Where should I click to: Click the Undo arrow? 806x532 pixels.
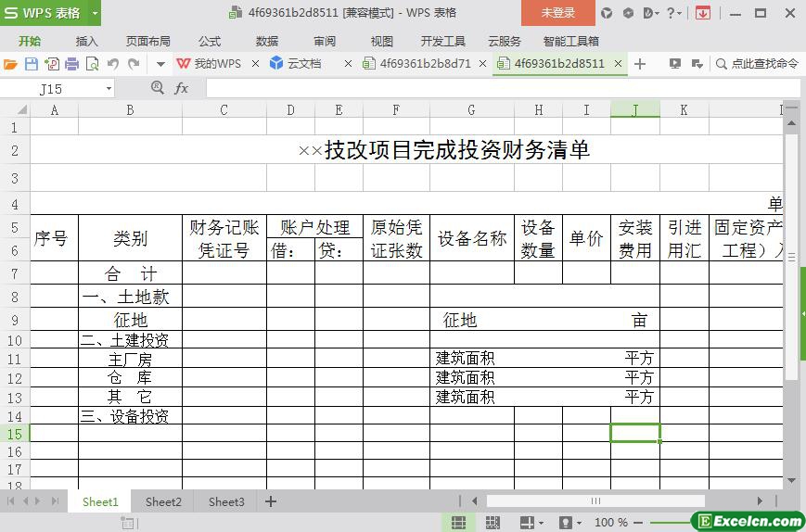point(113,64)
